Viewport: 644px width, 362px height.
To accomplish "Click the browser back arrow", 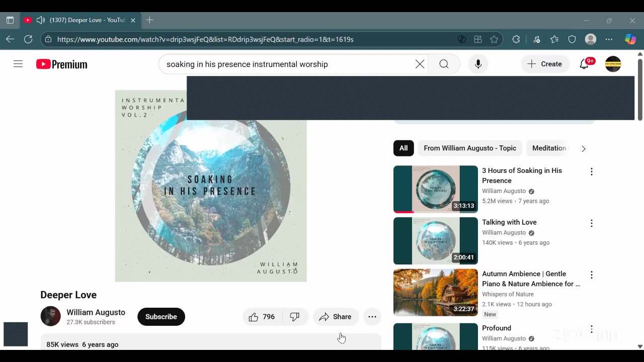I will (10, 39).
